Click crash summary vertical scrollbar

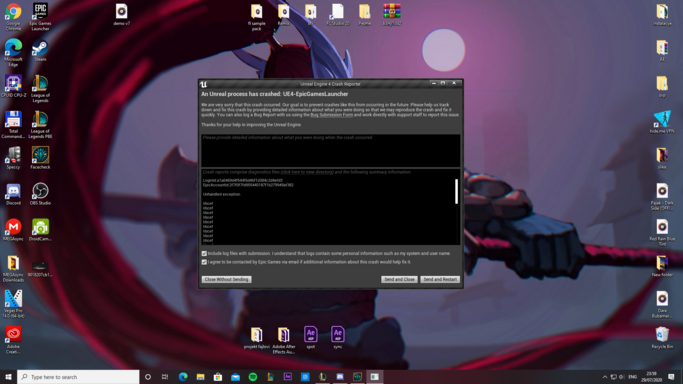pos(456,191)
